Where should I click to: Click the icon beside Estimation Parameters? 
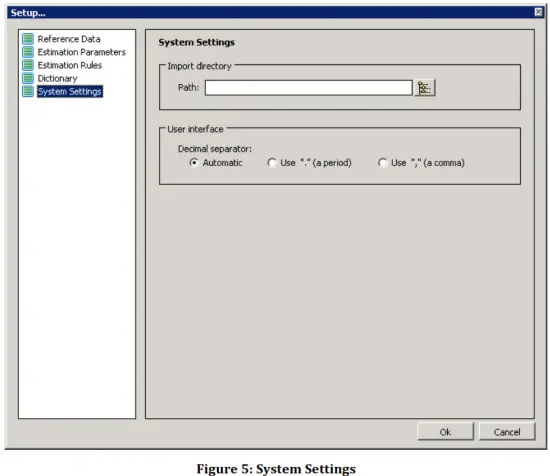(x=28, y=52)
